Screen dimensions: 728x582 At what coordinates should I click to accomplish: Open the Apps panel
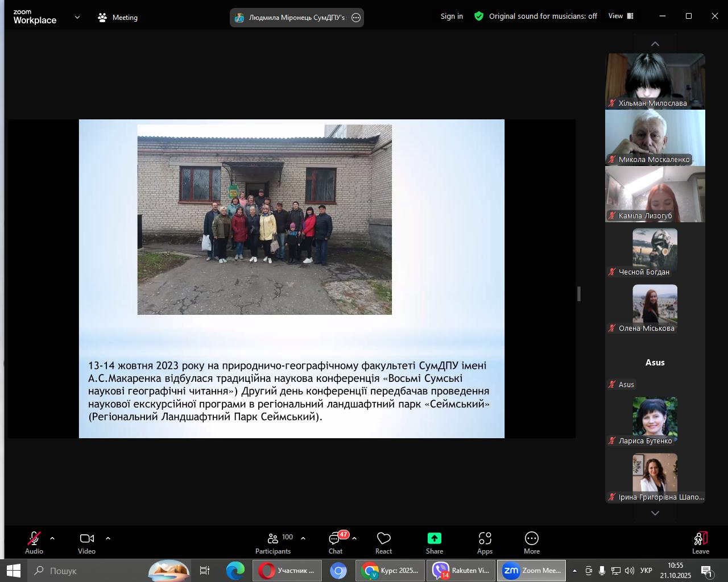tap(485, 542)
